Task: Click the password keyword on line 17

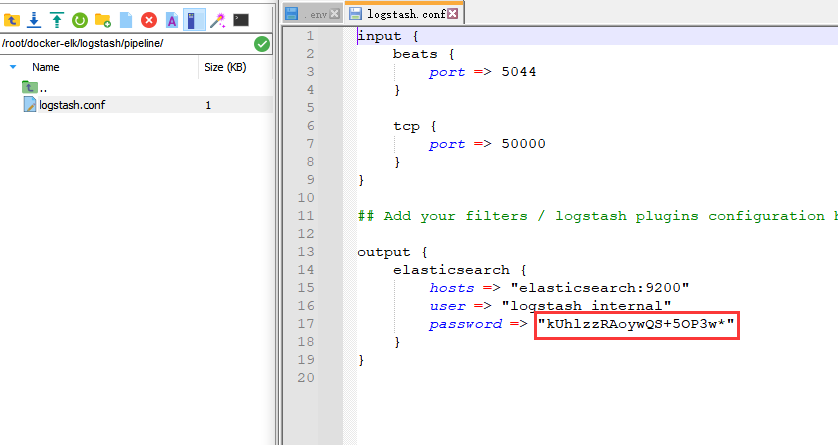Action: point(465,324)
